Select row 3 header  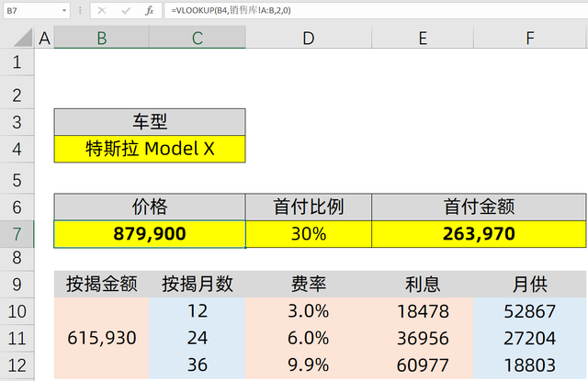coord(17,122)
